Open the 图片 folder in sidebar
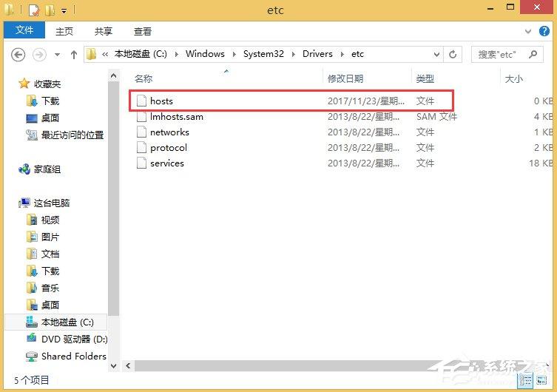This screenshot has height=392, width=557. point(50,237)
